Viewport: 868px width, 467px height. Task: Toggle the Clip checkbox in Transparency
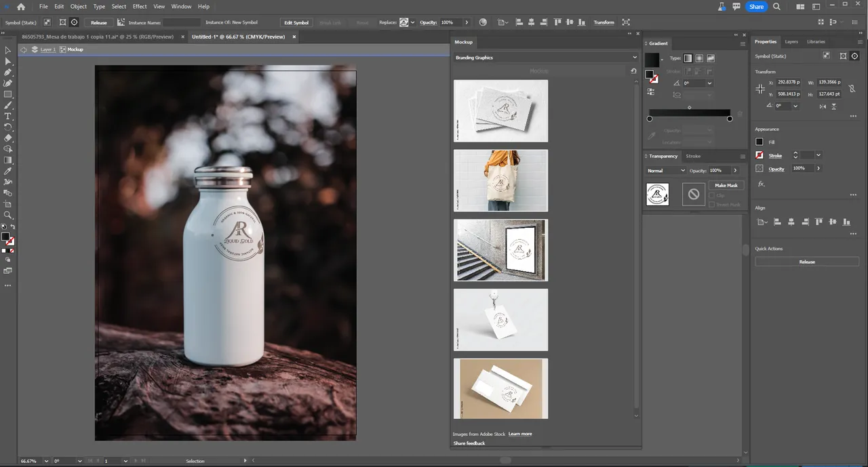[x=712, y=195]
